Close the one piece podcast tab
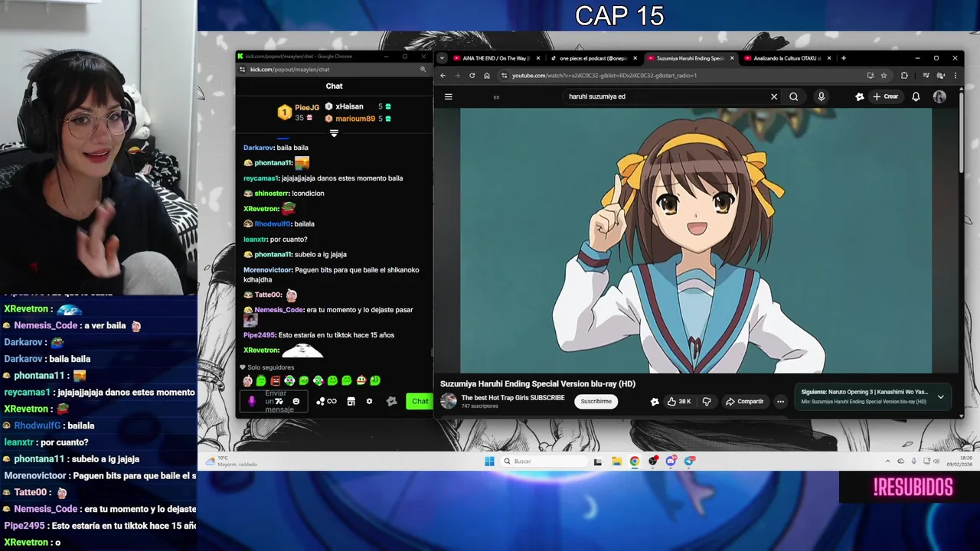 pyautogui.click(x=635, y=58)
